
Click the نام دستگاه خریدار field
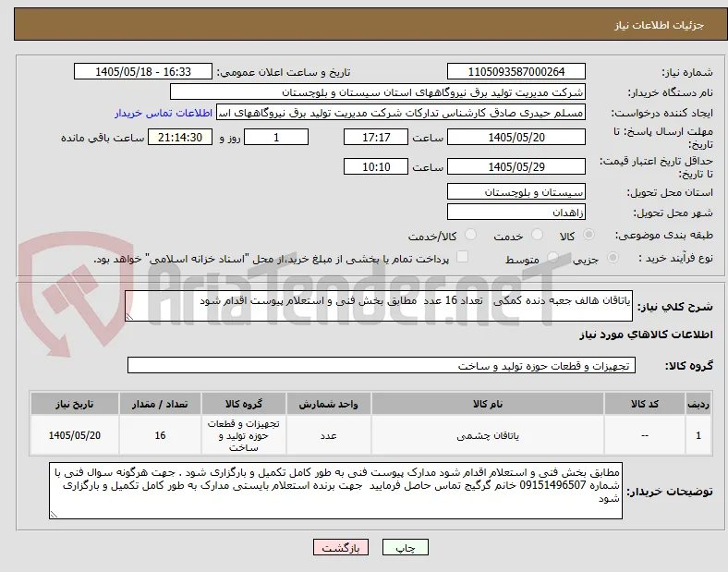378,91
